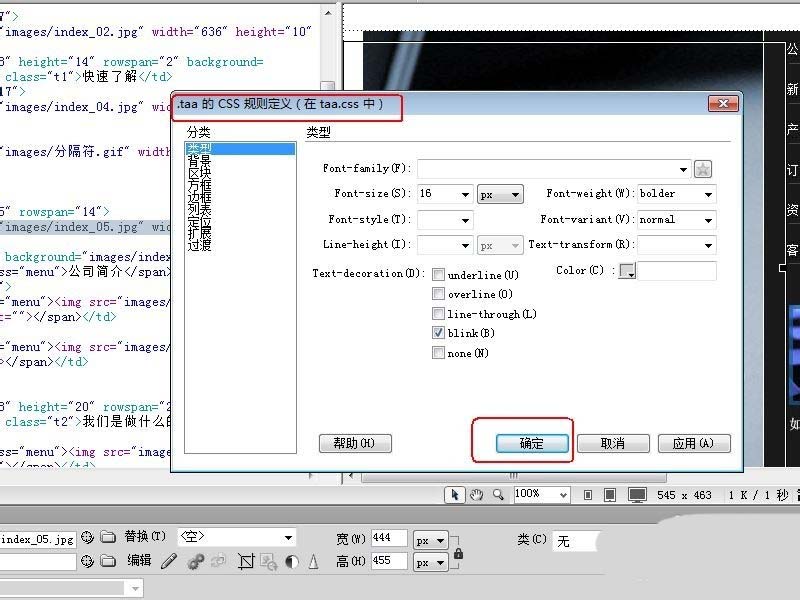800x600 pixels.
Task: Click the 应用(A) apply button
Action: tap(694, 443)
